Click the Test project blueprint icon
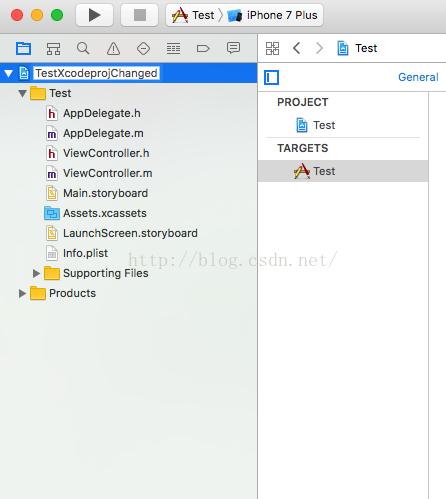 302,125
